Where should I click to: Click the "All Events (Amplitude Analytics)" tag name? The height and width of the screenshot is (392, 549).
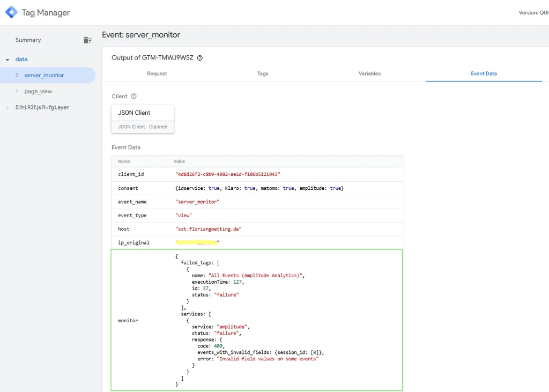point(256,276)
